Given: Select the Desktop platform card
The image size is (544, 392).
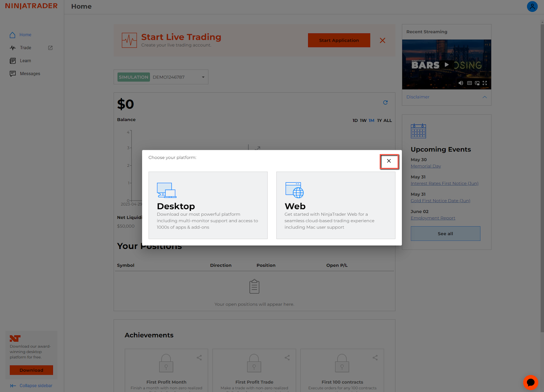Looking at the screenshot, I should tap(208, 205).
